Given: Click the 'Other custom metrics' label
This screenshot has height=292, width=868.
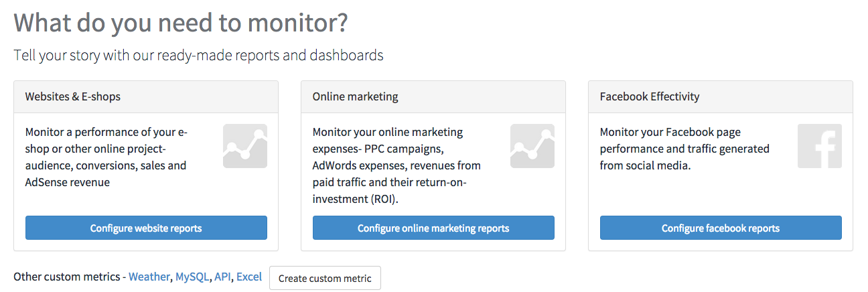Looking at the screenshot, I should pos(67,277).
